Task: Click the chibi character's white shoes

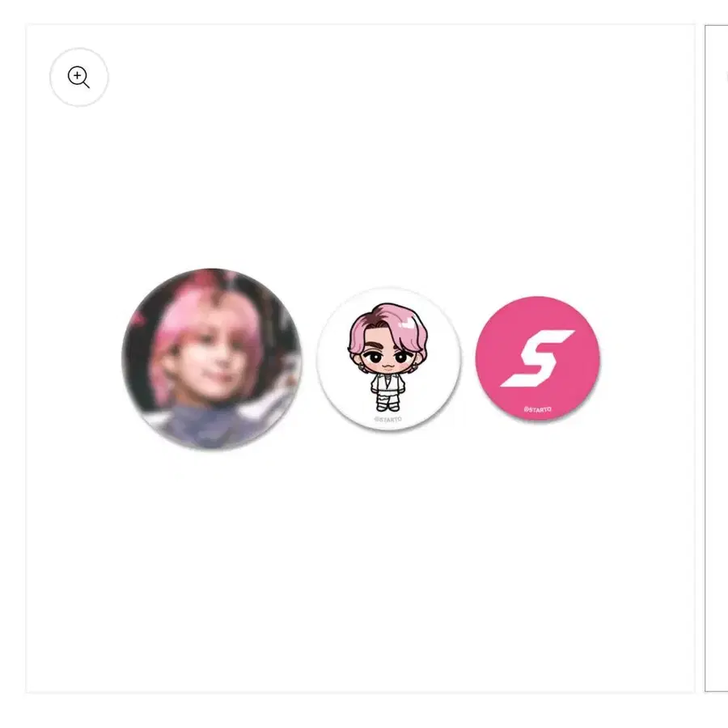Action: coord(387,407)
